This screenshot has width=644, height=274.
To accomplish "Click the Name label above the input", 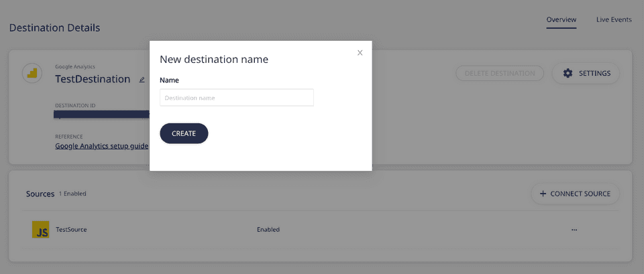I will pyautogui.click(x=169, y=80).
